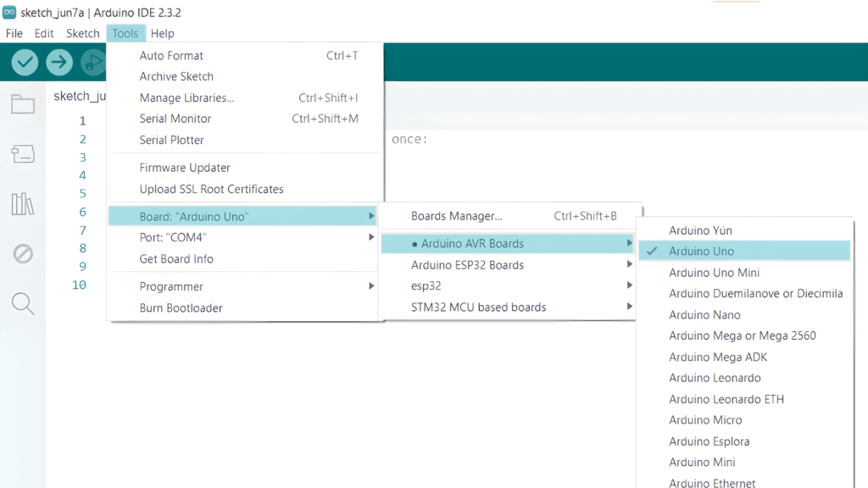This screenshot has height=488, width=868.
Task: Open the Sketchbook folder sidebar icon
Action: click(23, 105)
